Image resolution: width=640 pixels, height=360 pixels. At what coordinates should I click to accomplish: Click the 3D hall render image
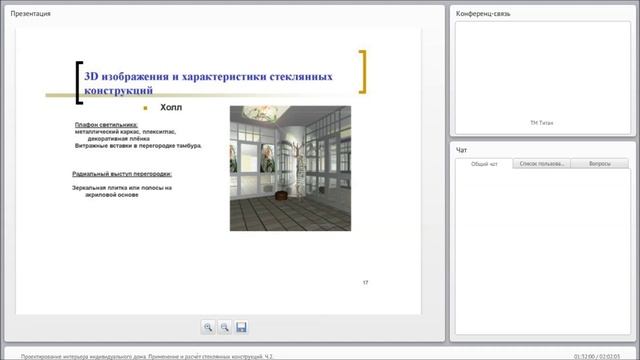(290, 168)
